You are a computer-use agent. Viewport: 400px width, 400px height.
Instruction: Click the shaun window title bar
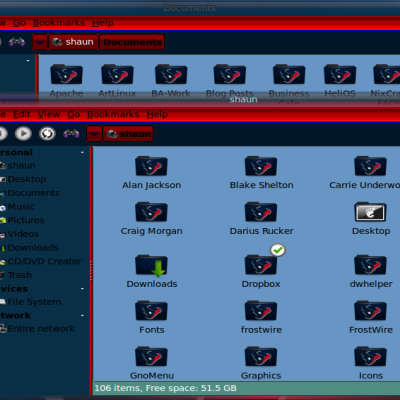[x=200, y=100]
